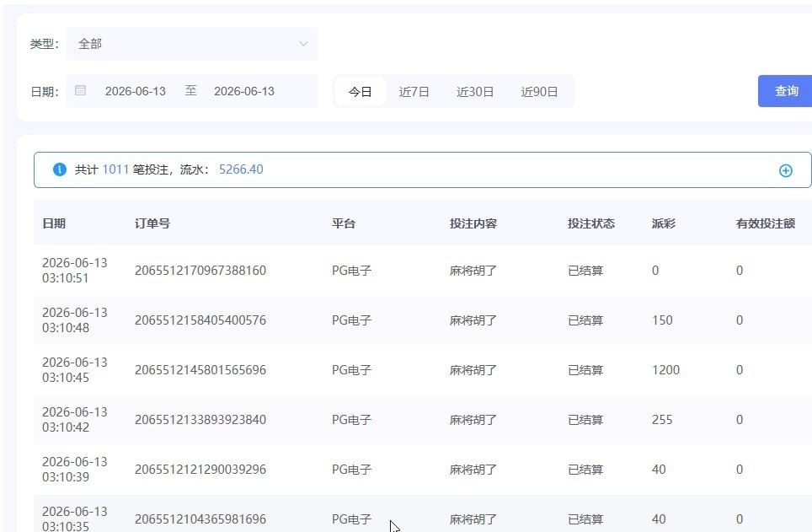Click the 派彩 value 150
This screenshot has height=532, width=812.
pos(662,320)
